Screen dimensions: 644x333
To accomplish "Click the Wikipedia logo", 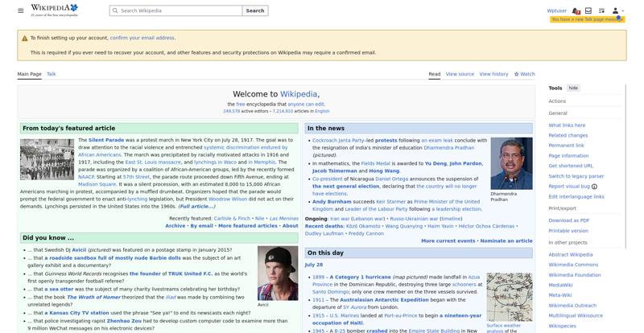I will point(54,10).
